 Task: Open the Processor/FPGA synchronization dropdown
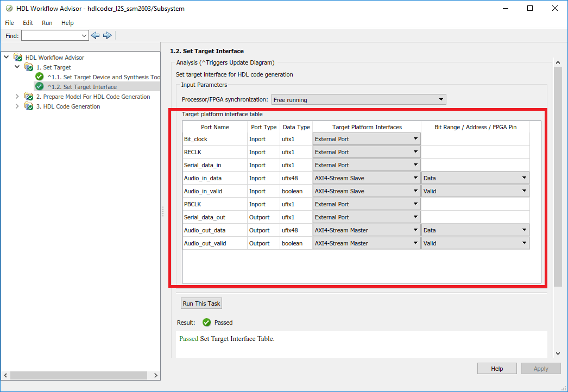358,100
